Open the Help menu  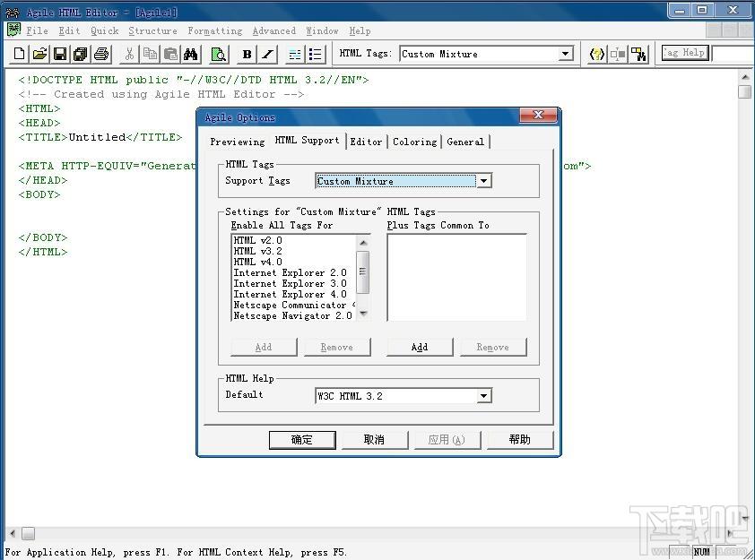point(360,30)
